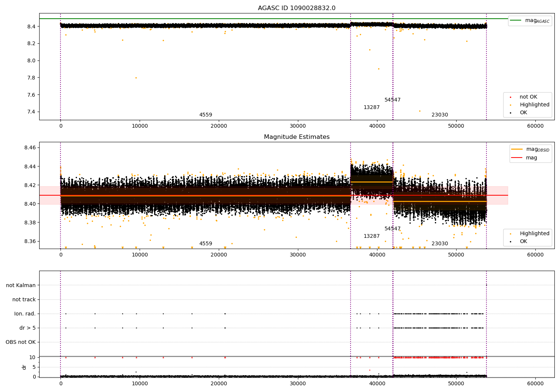Viewport: 560px width, 392px height.
Task: Click the title 'AGASC ID 1090028832.0'
Action: point(296,8)
